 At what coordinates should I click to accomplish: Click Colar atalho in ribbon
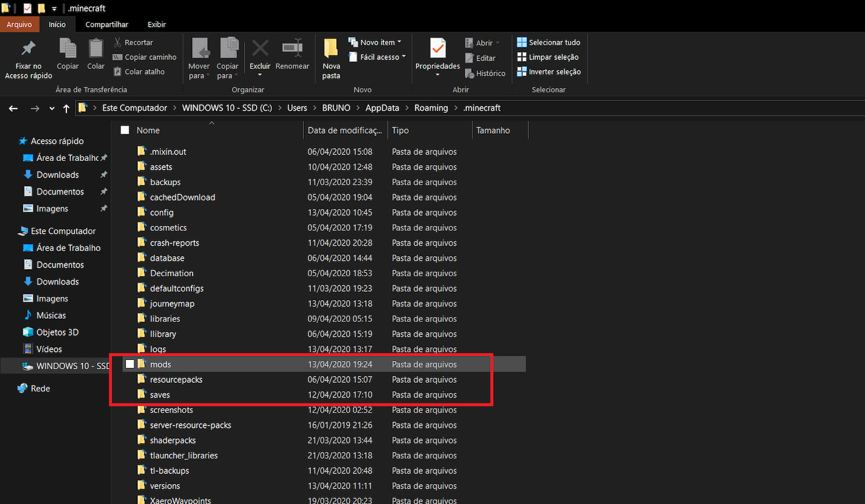[x=139, y=72]
